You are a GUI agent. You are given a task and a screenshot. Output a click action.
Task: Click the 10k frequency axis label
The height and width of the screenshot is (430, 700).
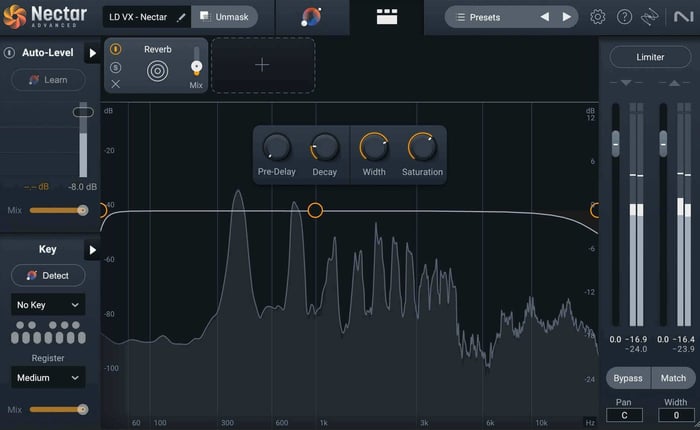(x=541, y=422)
